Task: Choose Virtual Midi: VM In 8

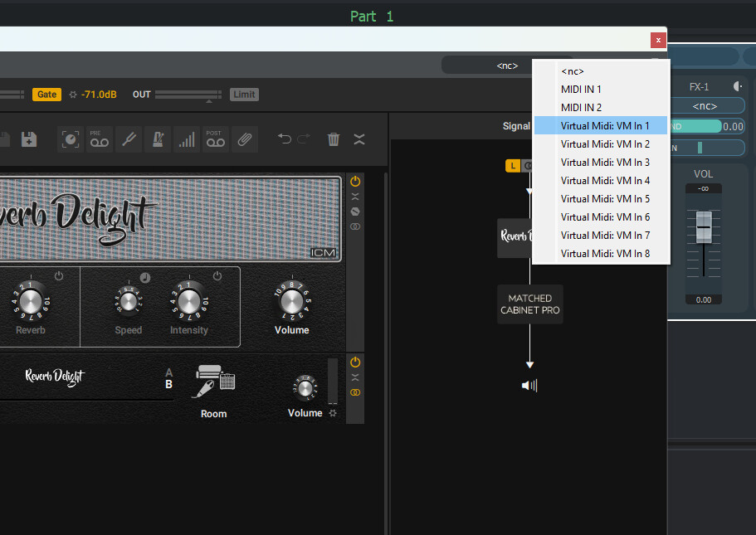Action: 601,254
